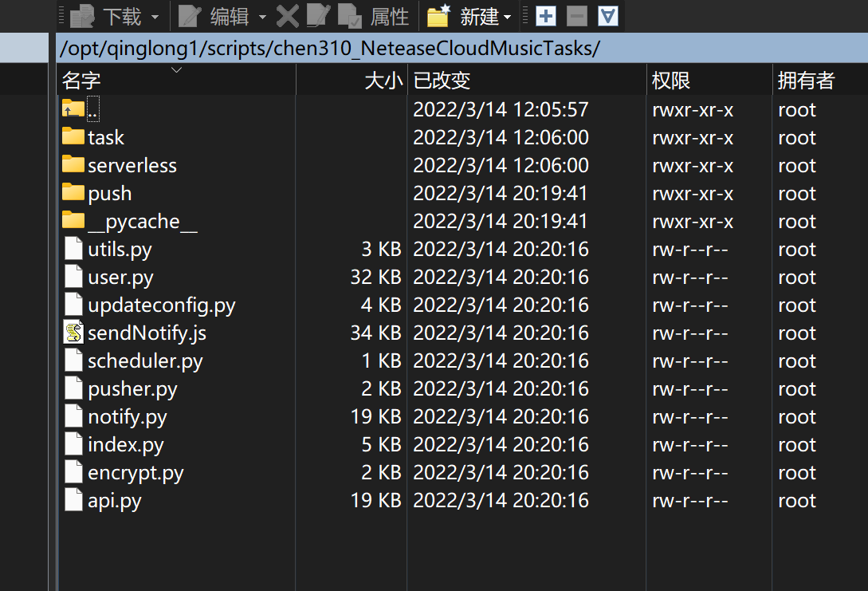The image size is (868, 591).
Task: Click the 新建 new folder icon
Action: 438,15
